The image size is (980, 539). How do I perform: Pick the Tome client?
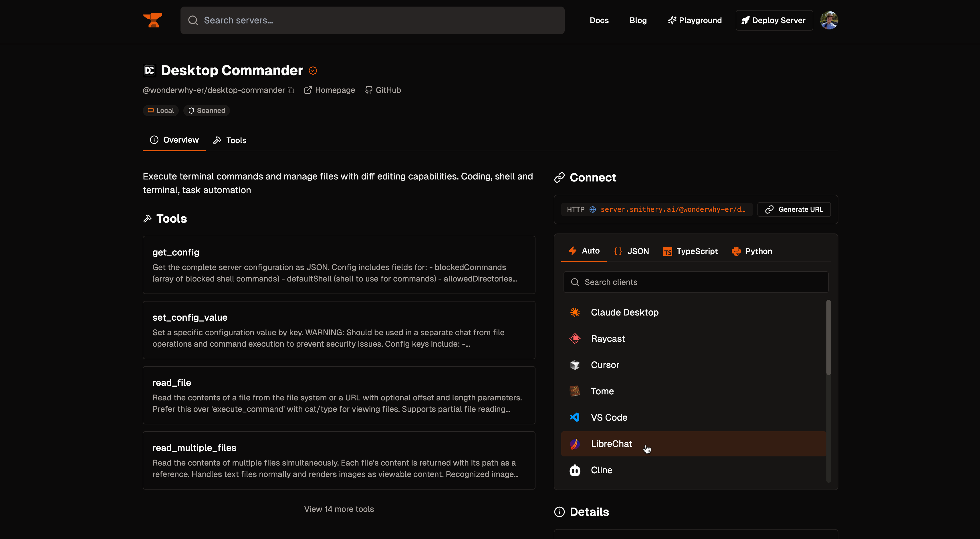[x=602, y=391]
